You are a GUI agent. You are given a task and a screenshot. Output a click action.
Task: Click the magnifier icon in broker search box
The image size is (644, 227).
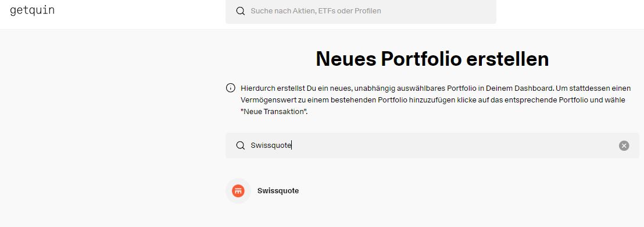coord(241,146)
